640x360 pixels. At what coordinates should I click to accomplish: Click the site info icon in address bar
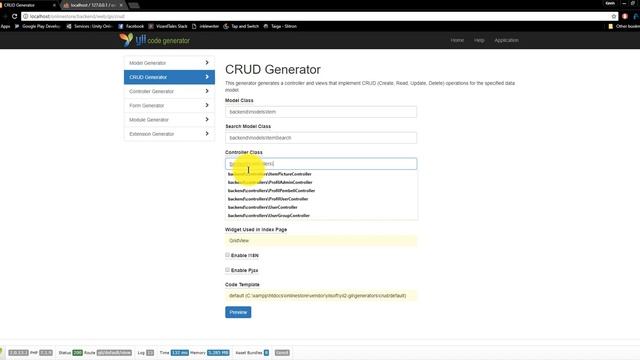[25, 16]
